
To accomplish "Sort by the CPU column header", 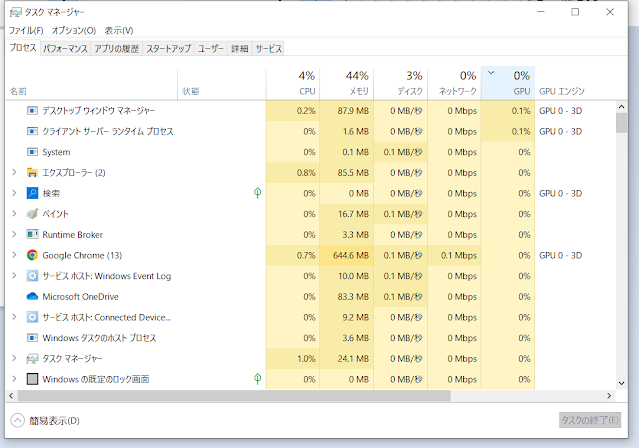I will (x=293, y=83).
